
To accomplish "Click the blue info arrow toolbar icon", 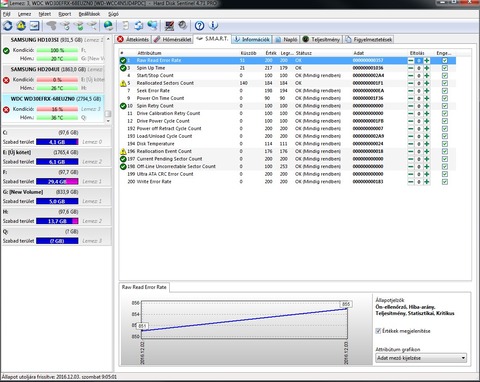I will click(x=213, y=26).
